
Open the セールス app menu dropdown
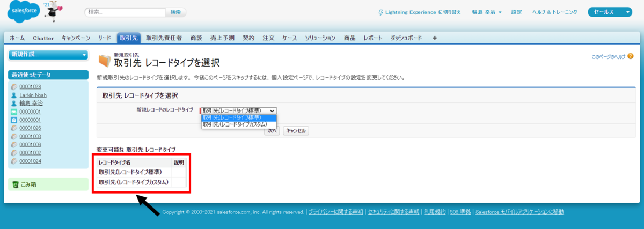(611, 12)
